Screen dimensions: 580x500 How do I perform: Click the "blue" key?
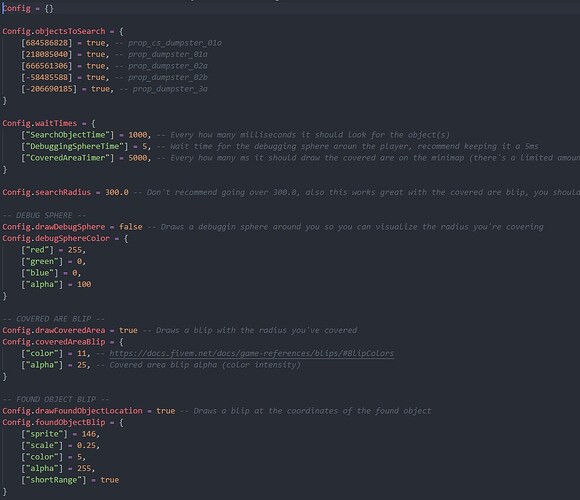click(x=40, y=273)
